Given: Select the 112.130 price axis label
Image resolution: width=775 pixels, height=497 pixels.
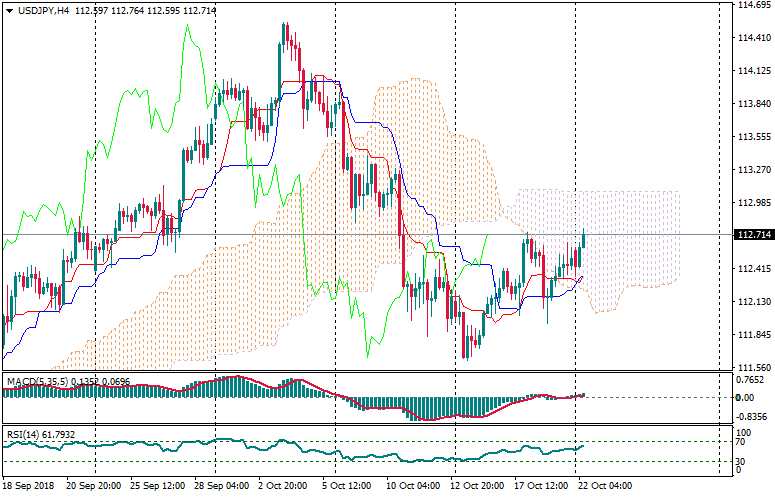Looking at the screenshot, I should point(751,302).
